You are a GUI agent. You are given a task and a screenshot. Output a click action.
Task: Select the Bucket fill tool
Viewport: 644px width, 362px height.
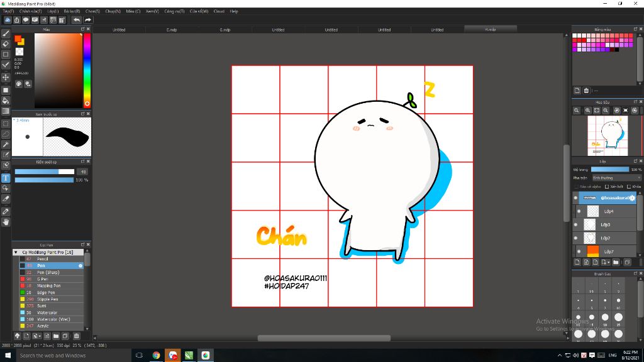(x=6, y=101)
